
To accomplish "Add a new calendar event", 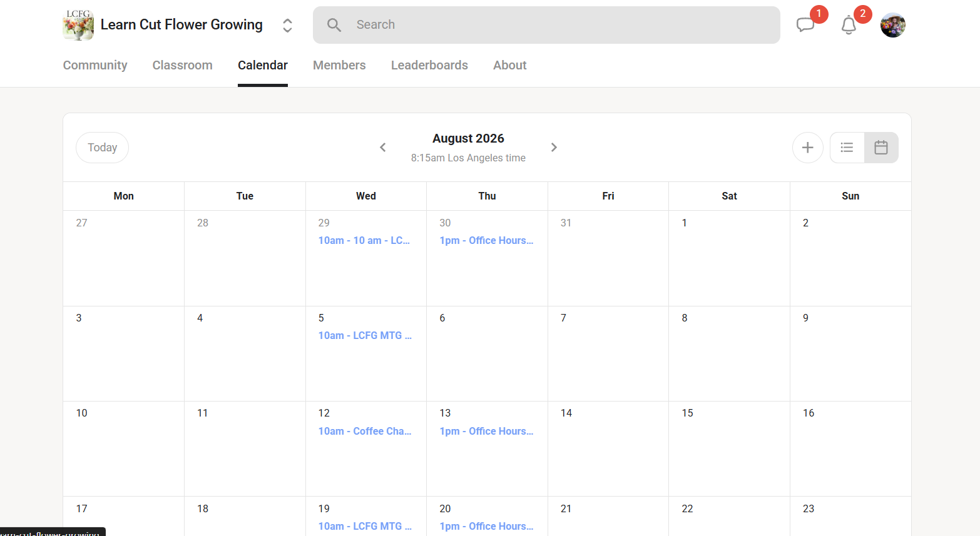I will point(807,148).
